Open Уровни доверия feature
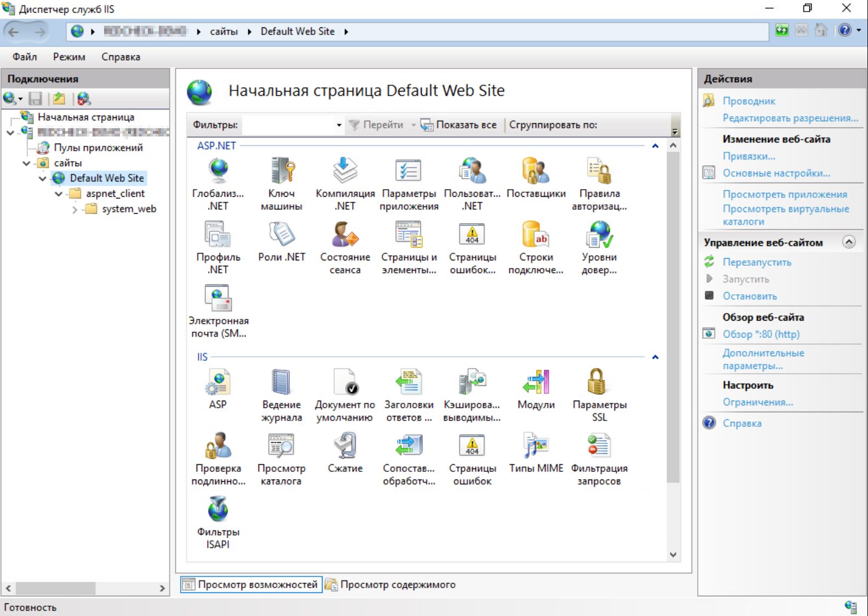868x616 pixels. pyautogui.click(x=600, y=247)
